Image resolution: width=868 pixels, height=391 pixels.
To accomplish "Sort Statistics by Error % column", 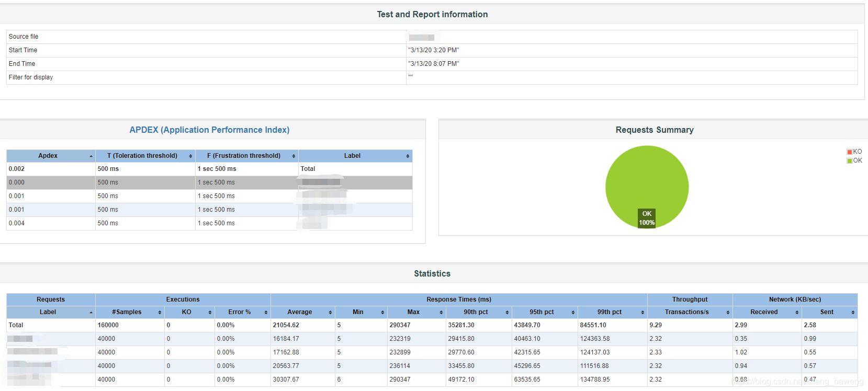I will (x=243, y=312).
